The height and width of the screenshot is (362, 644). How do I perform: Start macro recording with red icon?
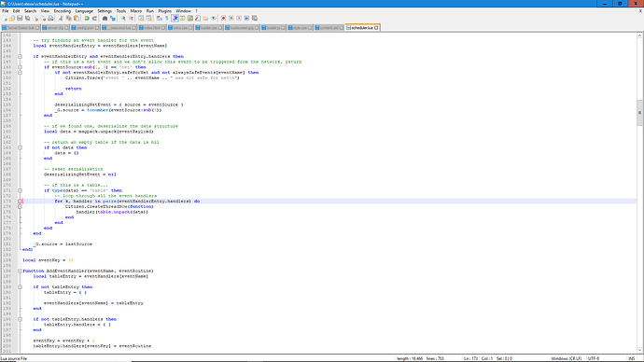[x=223, y=18]
